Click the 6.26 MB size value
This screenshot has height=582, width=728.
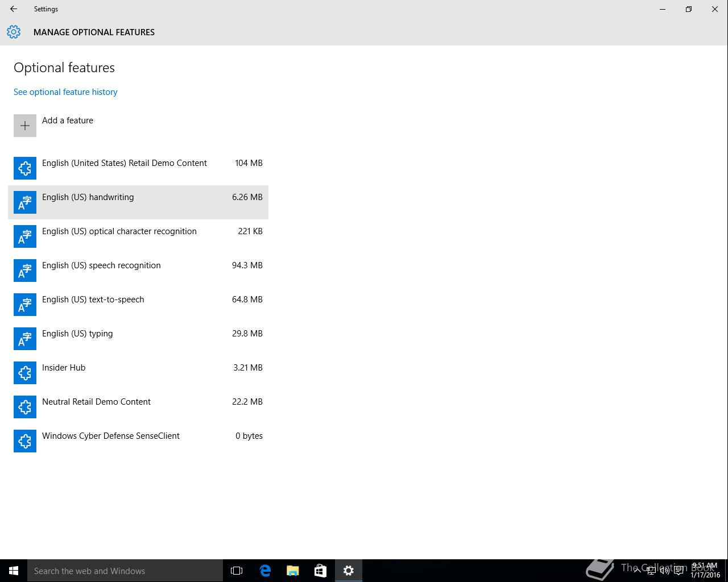point(247,197)
